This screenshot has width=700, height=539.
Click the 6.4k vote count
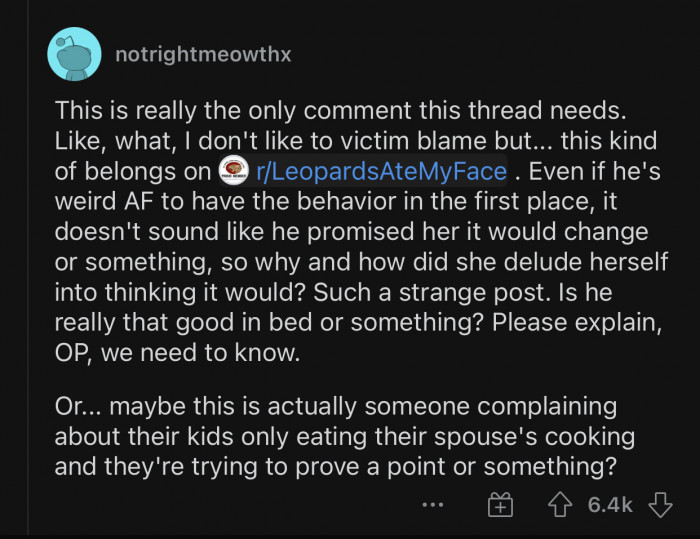[x=610, y=505]
